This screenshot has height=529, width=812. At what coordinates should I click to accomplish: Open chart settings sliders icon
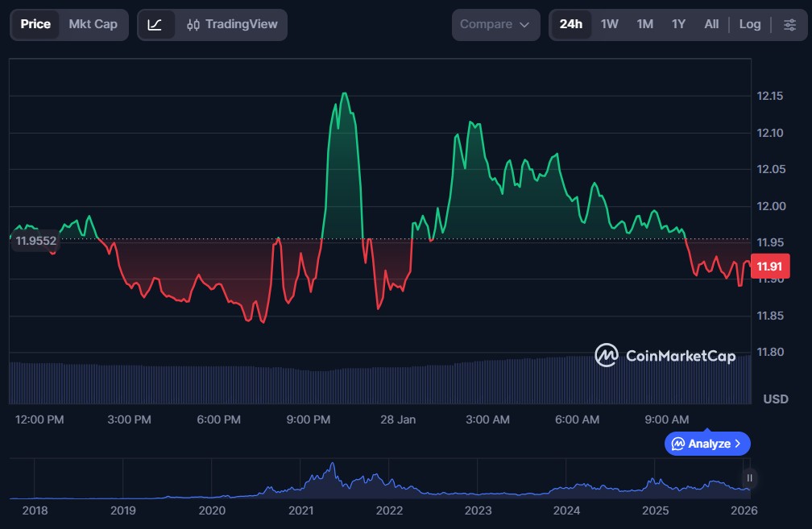click(789, 25)
